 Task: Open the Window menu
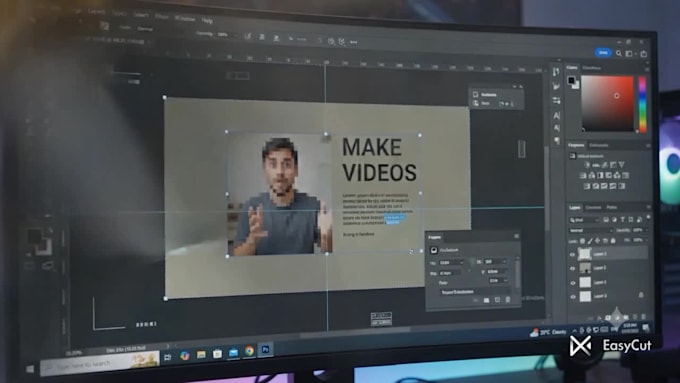185,18
